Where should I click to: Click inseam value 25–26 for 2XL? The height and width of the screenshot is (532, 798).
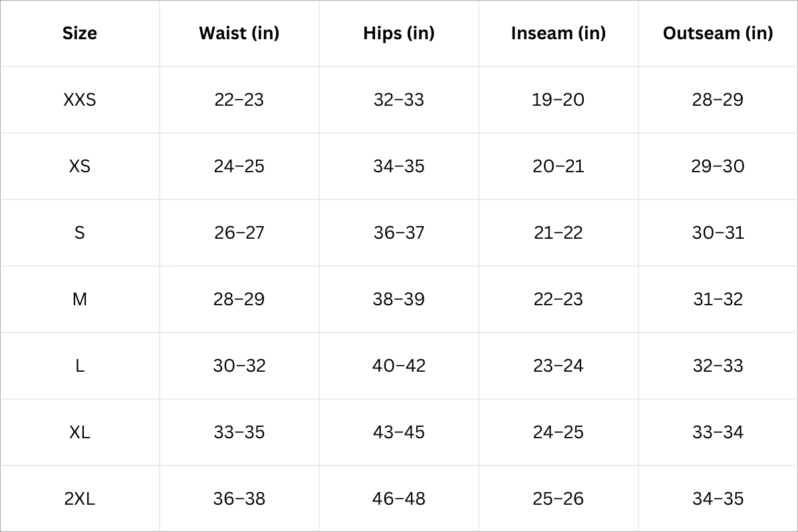point(559,499)
